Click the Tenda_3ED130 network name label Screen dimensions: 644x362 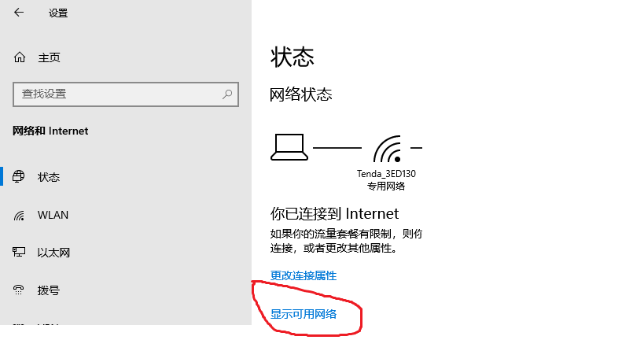click(x=386, y=174)
